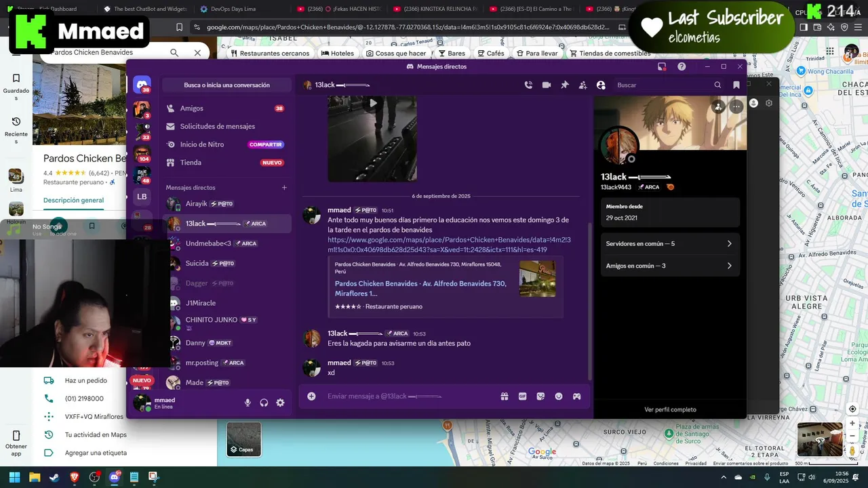This screenshot has width=868, height=488.
Task: Select Cosas que hacer chip in Maps
Action: pos(396,53)
